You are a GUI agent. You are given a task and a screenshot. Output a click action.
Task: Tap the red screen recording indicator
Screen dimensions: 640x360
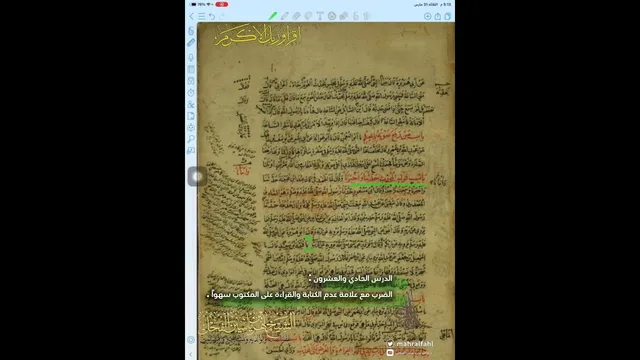222,4
